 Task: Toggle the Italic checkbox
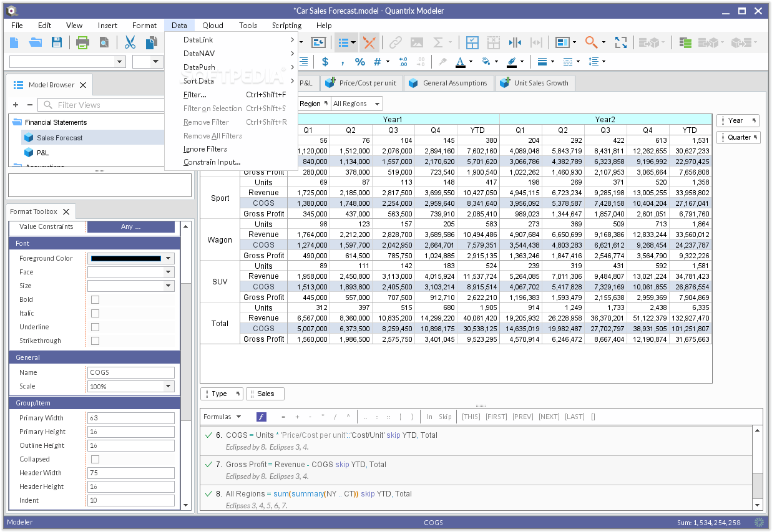coord(95,313)
